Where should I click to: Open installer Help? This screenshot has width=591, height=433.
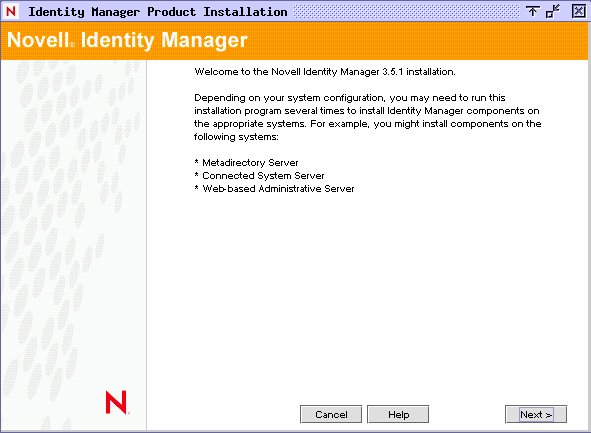(x=398, y=414)
